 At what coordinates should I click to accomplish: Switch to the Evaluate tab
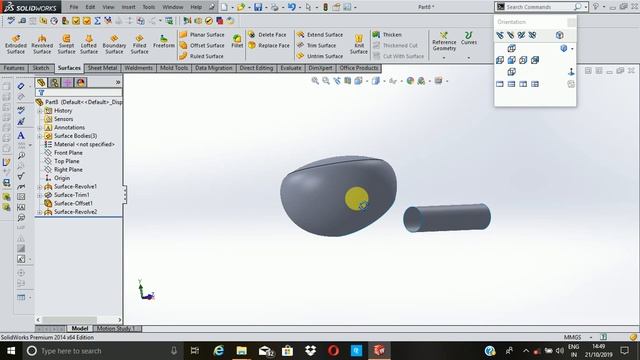pos(291,68)
